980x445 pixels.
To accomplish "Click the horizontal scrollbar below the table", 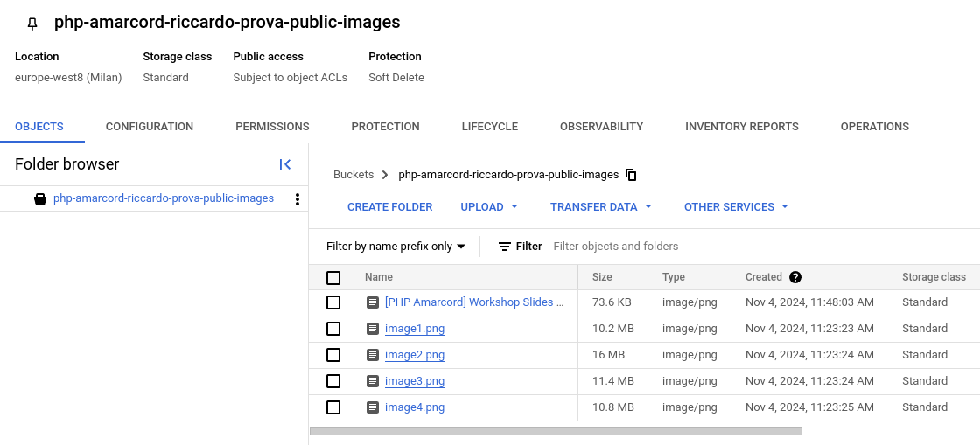I will (556, 430).
